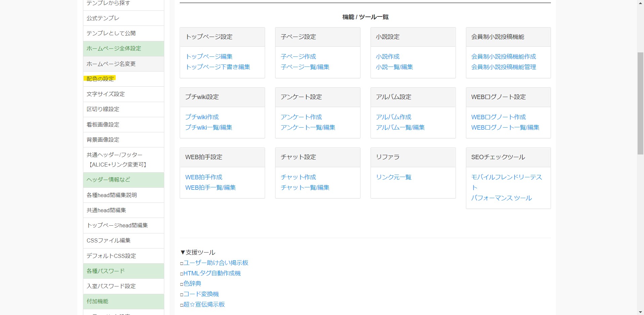Select 配色の設定 in sidebar
The height and width of the screenshot is (315, 644).
[x=100, y=79]
